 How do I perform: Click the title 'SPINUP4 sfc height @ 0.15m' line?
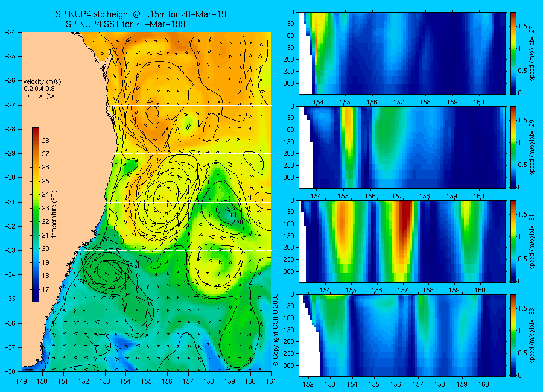click(145, 14)
